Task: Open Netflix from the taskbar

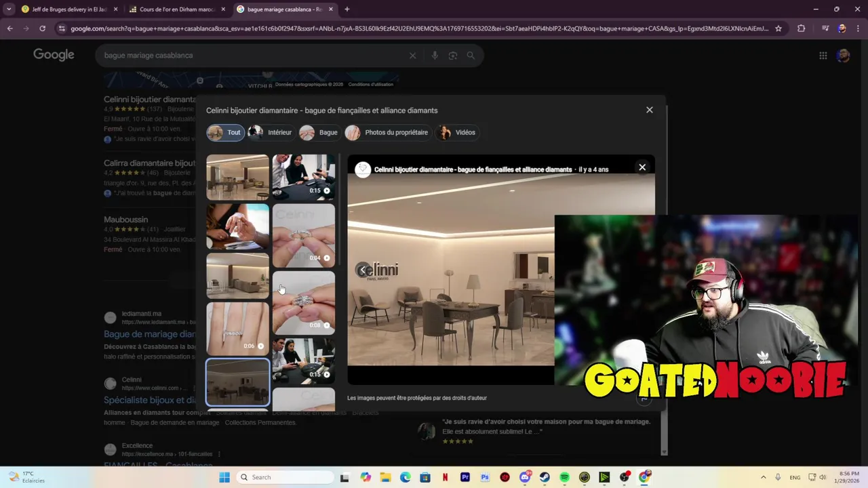Action: [445, 477]
